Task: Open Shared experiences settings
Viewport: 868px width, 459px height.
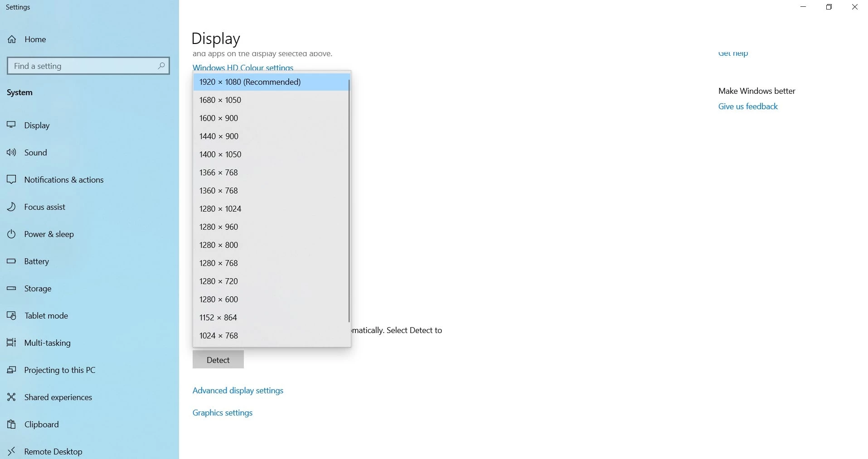Action: coord(89,397)
